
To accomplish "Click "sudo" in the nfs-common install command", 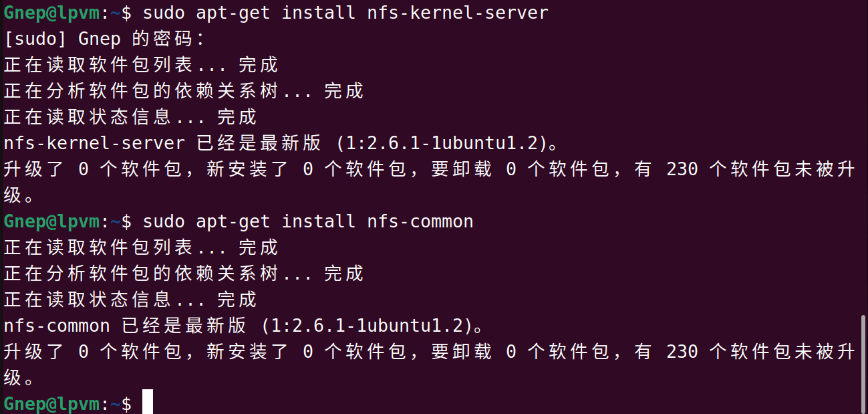I will (x=163, y=221).
